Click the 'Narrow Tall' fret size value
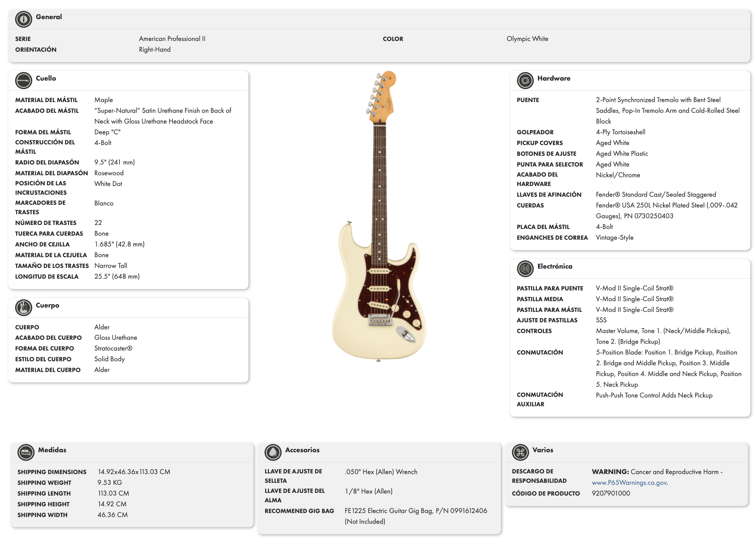Viewport: 756px width, 556px height. point(111,266)
